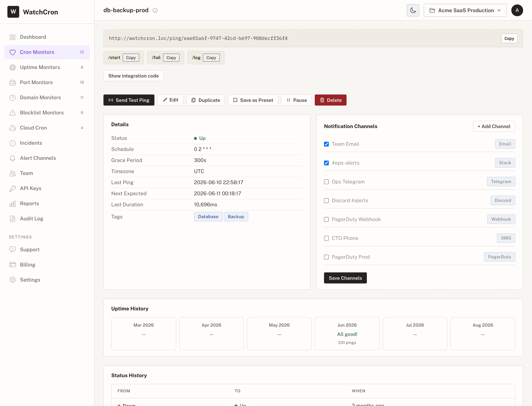Click the Domain Monitors clock icon
Viewport: 532px width, 406px height.
point(13,98)
